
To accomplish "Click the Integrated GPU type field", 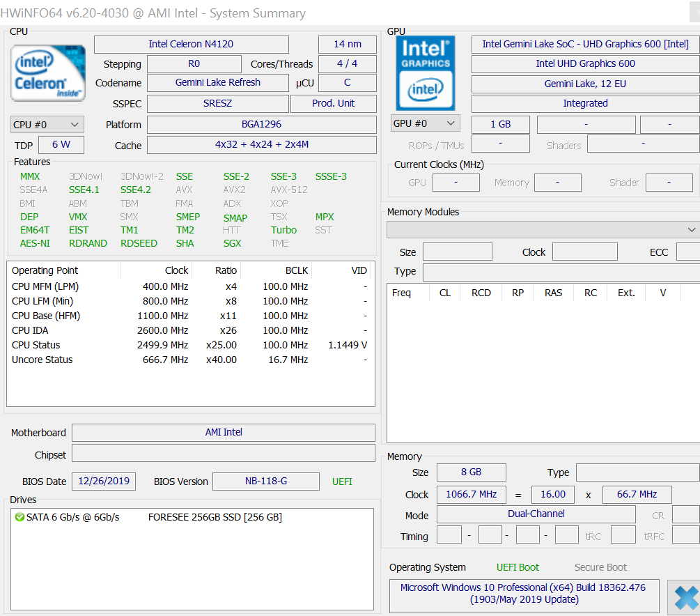I will [x=585, y=104].
